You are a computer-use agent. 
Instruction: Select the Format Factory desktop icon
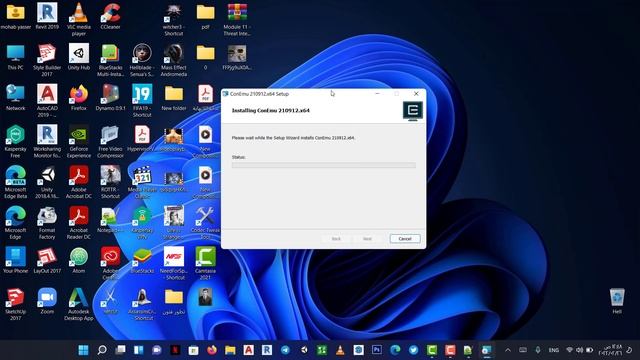[47, 222]
